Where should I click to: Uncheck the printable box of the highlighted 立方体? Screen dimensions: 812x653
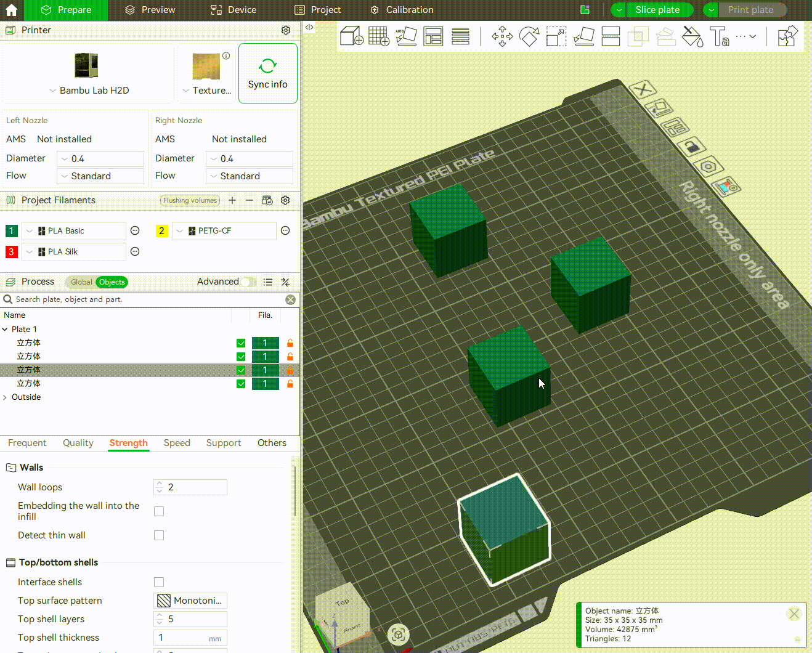(x=241, y=370)
